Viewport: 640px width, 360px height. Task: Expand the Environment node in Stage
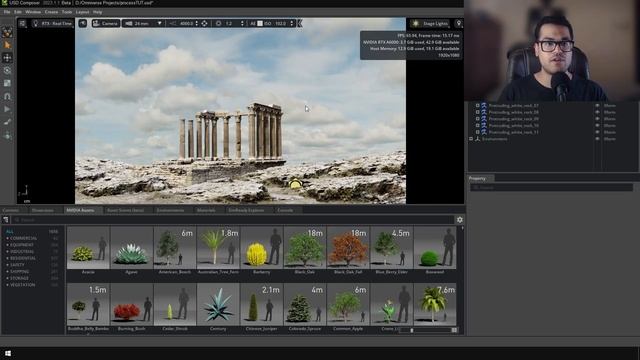click(471, 139)
